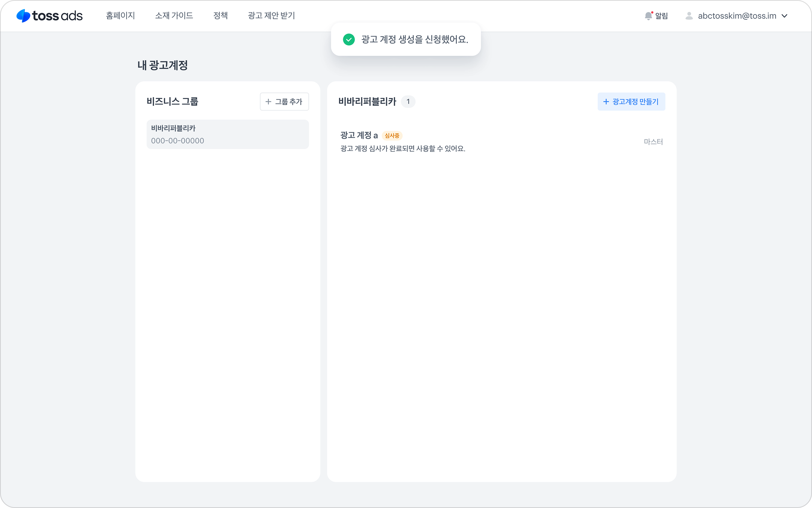812x508 pixels.
Task: Open the 홈페이지 menu item
Action: (120, 16)
